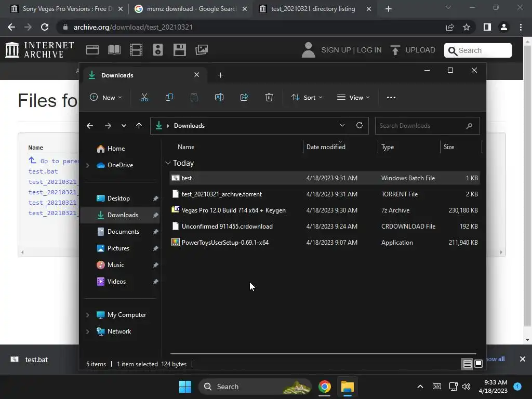Click Search Downloads input field
532x399 pixels.
(x=427, y=126)
